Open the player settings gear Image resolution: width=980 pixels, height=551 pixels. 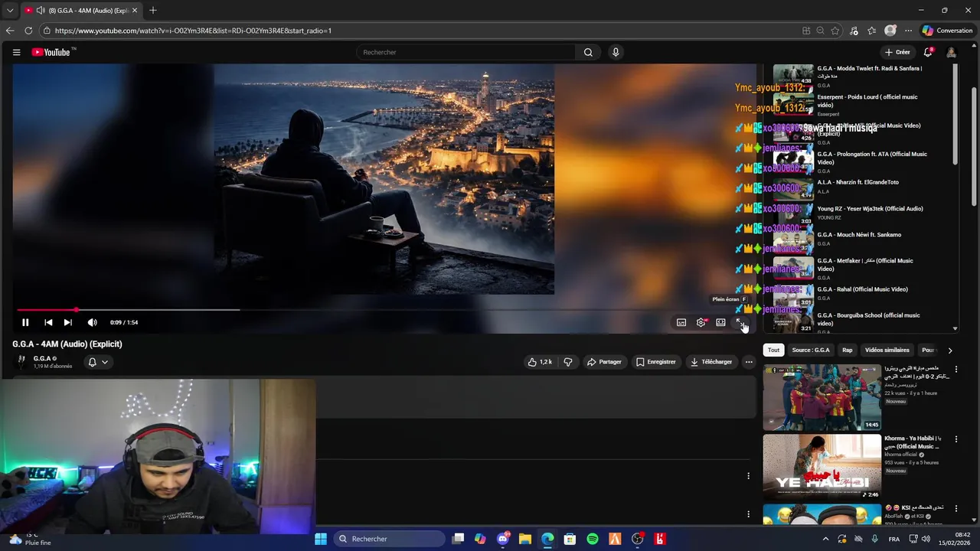[701, 322]
